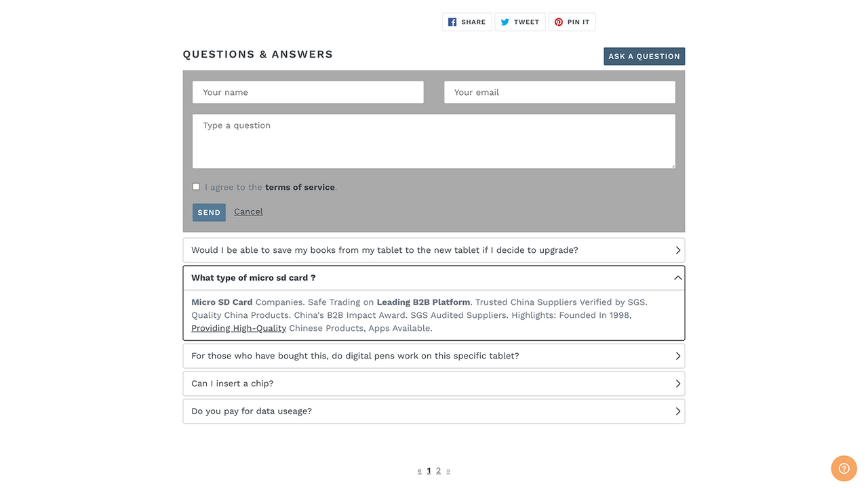
Task: Share the product on Facebook
Action: pos(467,22)
